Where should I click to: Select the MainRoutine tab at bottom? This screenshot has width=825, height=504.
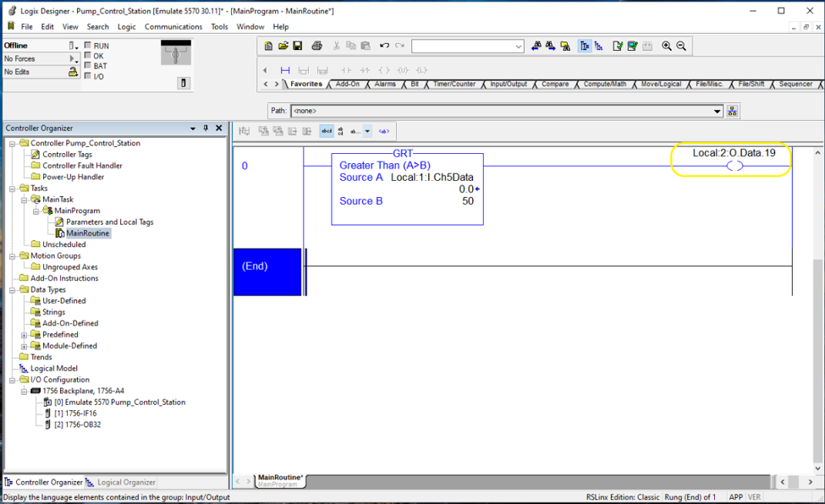pyautogui.click(x=280, y=479)
